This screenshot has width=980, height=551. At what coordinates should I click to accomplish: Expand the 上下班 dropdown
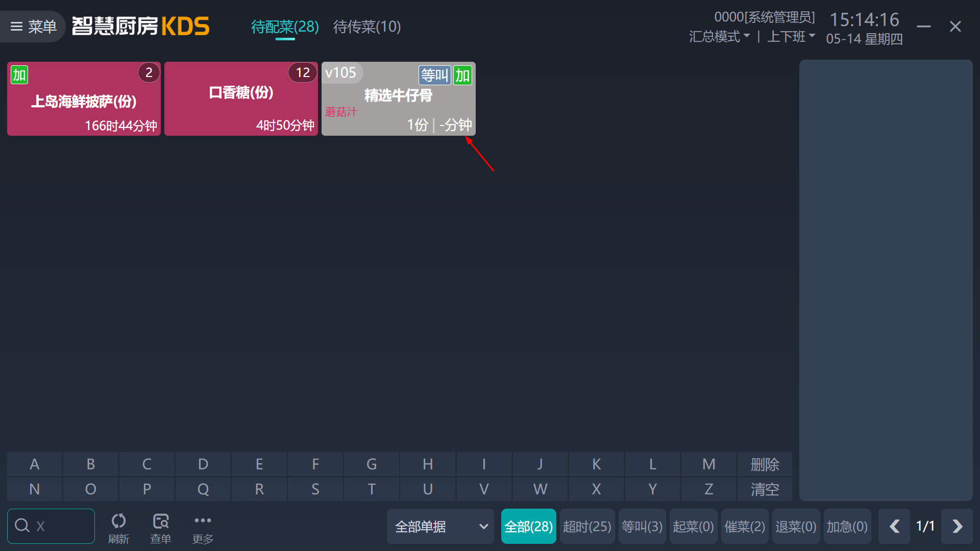pyautogui.click(x=791, y=37)
